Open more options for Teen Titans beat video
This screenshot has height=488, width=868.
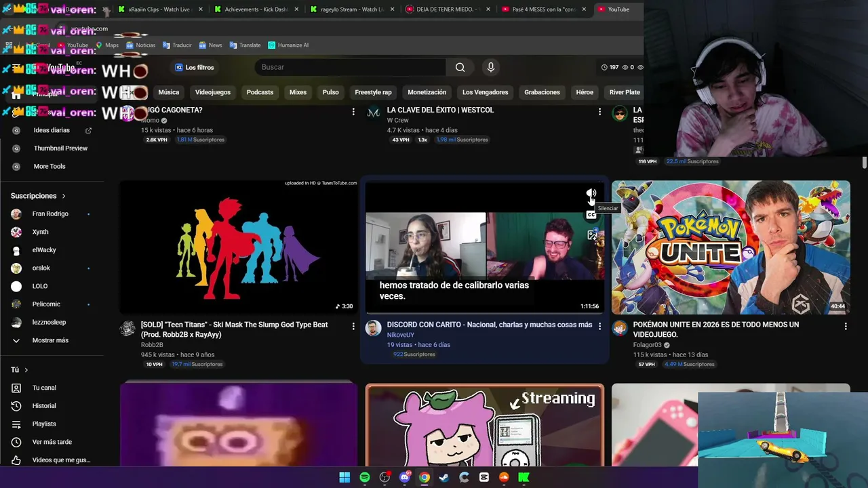(x=353, y=326)
